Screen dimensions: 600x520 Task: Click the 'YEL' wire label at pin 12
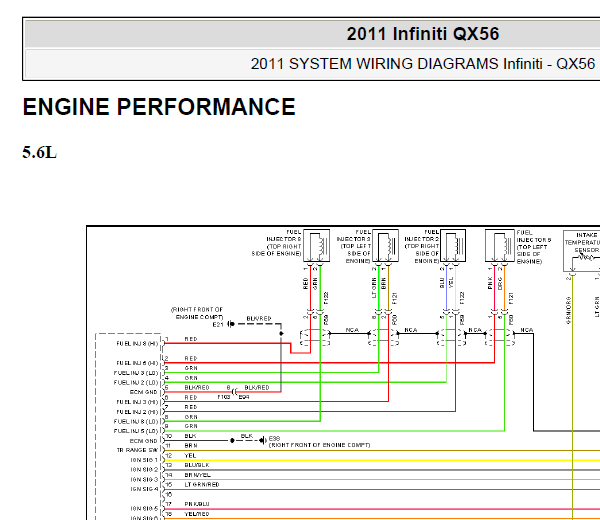pos(190,455)
